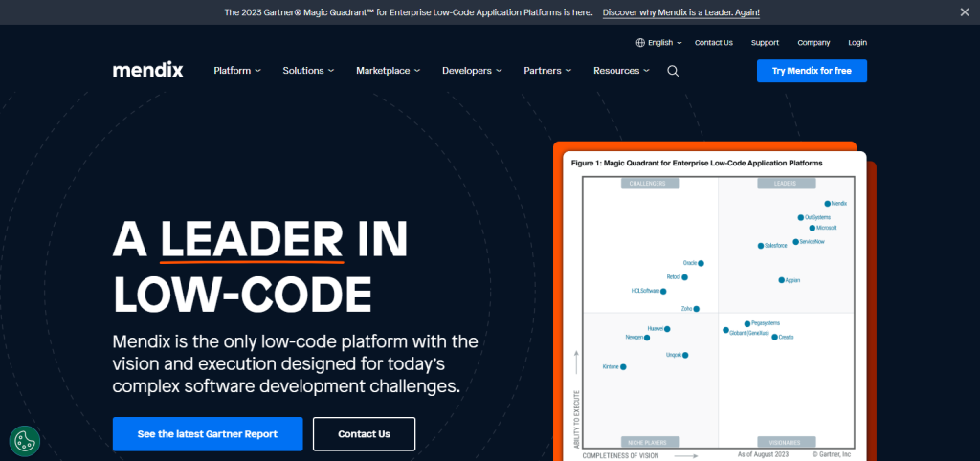Click the Globant (GeneXus) chart label
This screenshot has width=980, height=461.
pos(750,333)
